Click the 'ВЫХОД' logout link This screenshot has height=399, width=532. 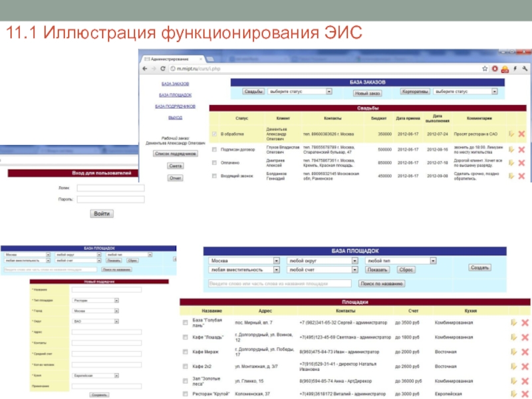pos(176,117)
